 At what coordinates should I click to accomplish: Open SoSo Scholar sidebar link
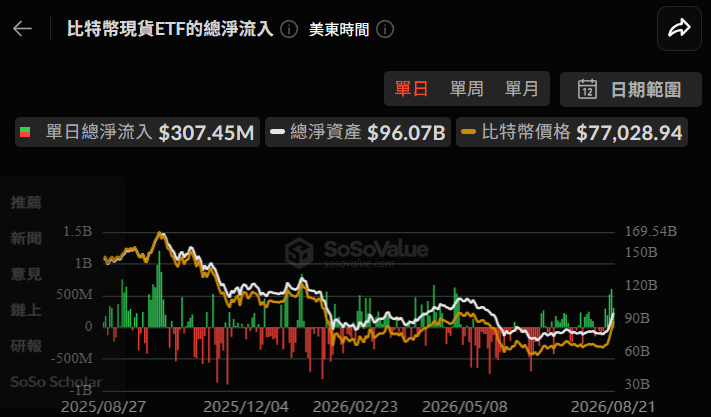click(x=56, y=382)
